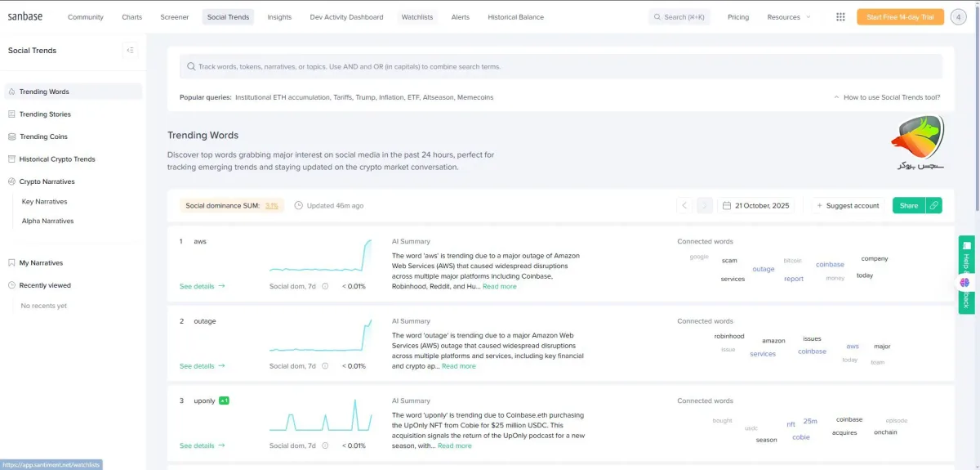
Task: Open Trending Words in sidebar
Action: tap(73, 92)
